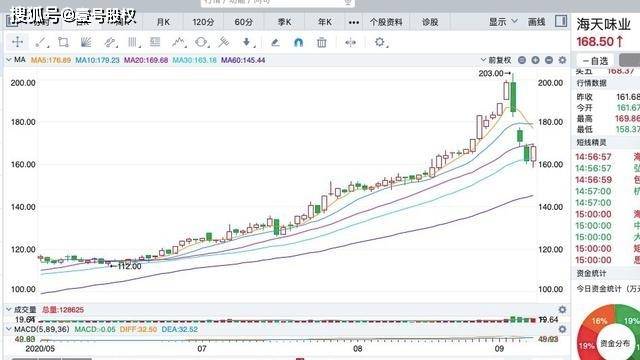
Task: Click the trash delete drawings icon
Action: tap(322, 42)
